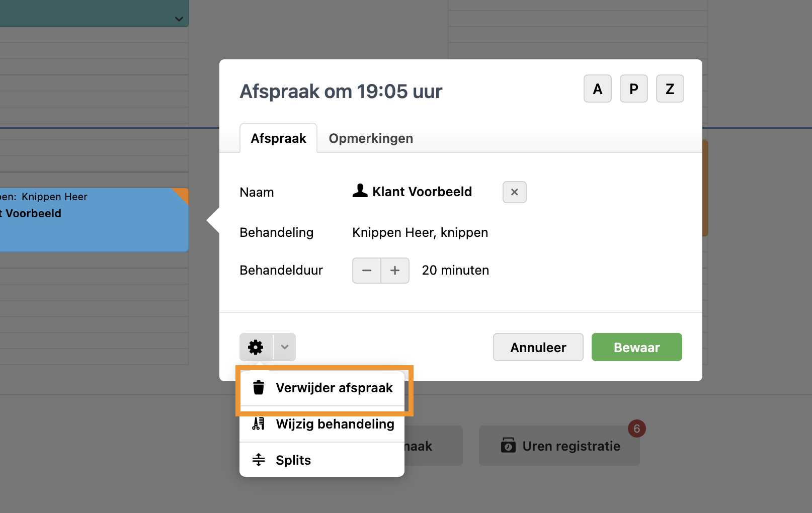The height and width of the screenshot is (513, 812).
Task: Select the Afspraak tab
Action: pyautogui.click(x=278, y=138)
